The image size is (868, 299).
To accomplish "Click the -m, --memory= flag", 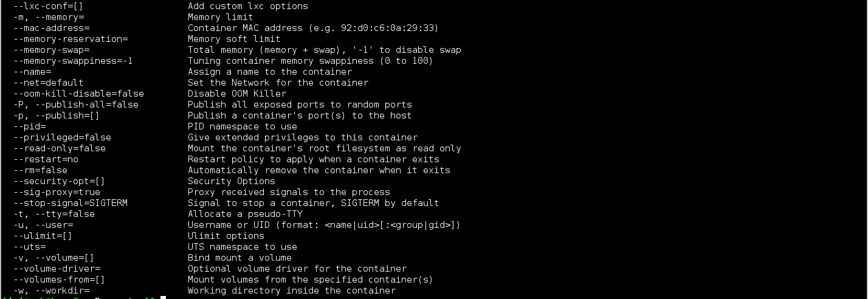I will pyautogui.click(x=48, y=17).
